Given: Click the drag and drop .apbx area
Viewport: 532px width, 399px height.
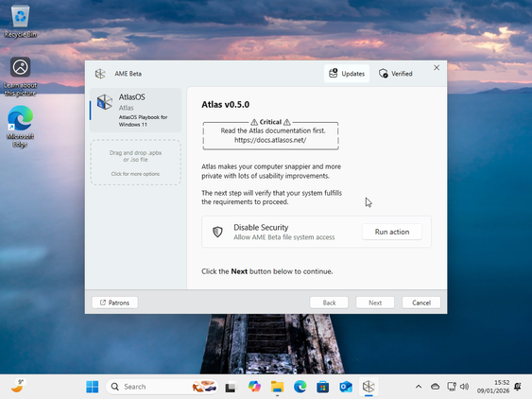Looking at the screenshot, I should (135, 163).
